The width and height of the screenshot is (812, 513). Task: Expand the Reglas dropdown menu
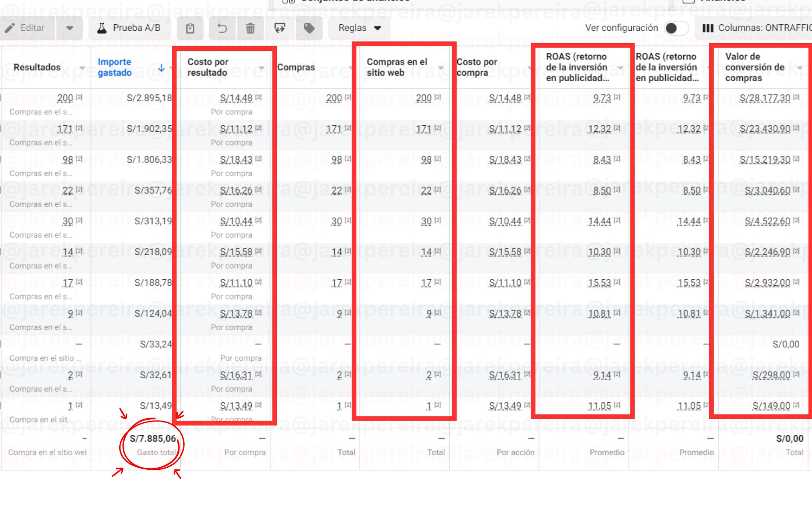point(359,28)
